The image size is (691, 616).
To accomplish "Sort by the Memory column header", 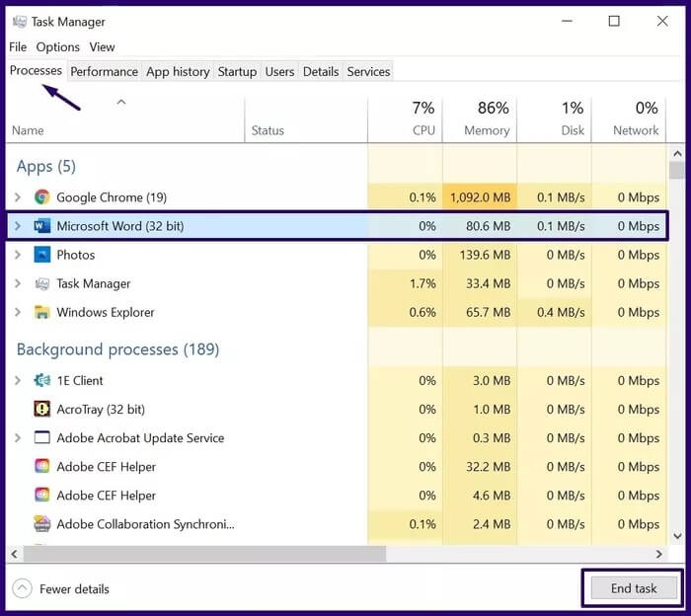I will [480, 119].
